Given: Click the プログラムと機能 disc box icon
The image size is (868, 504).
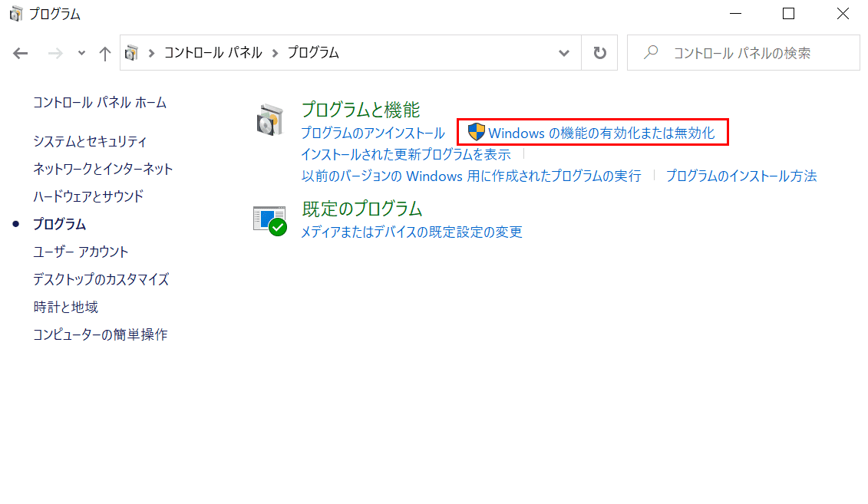Looking at the screenshot, I should pos(270,120).
